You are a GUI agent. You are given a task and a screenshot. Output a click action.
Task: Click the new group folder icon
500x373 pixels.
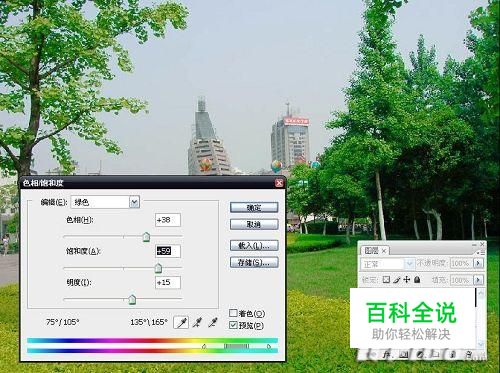(436, 355)
